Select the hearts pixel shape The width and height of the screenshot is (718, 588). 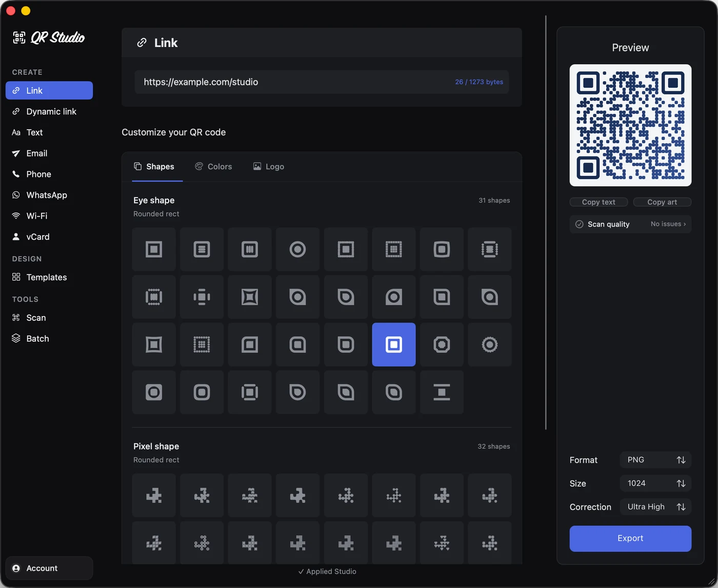(x=442, y=543)
